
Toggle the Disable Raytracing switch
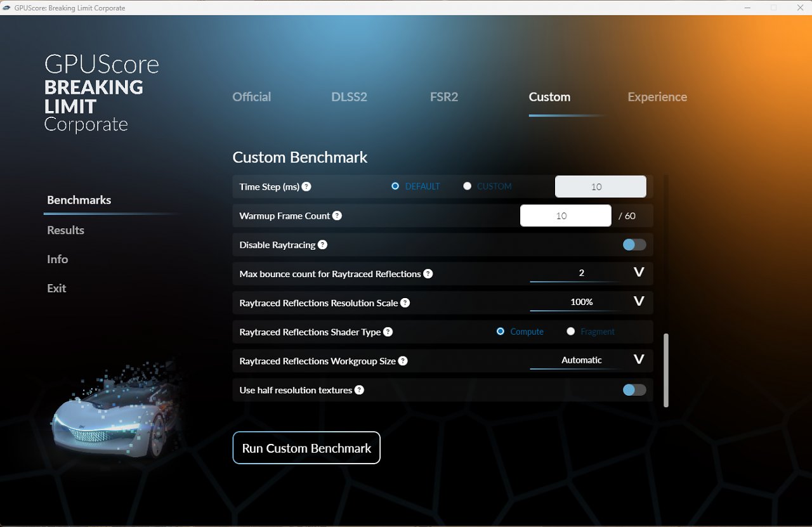point(634,245)
